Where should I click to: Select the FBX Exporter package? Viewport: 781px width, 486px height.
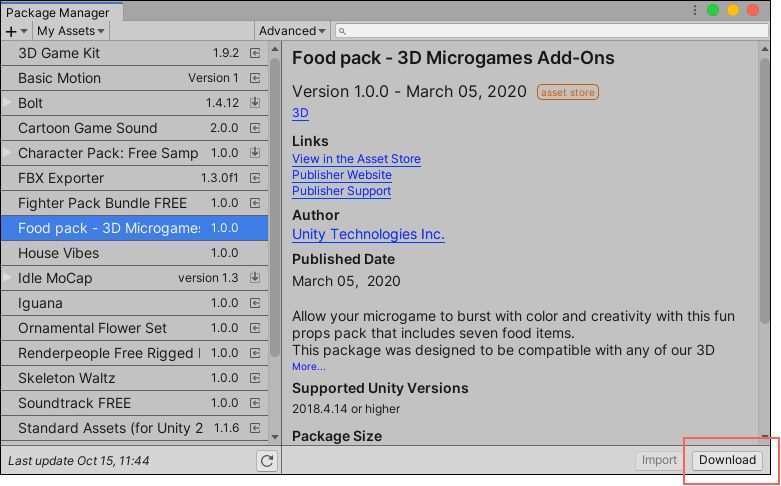134,178
